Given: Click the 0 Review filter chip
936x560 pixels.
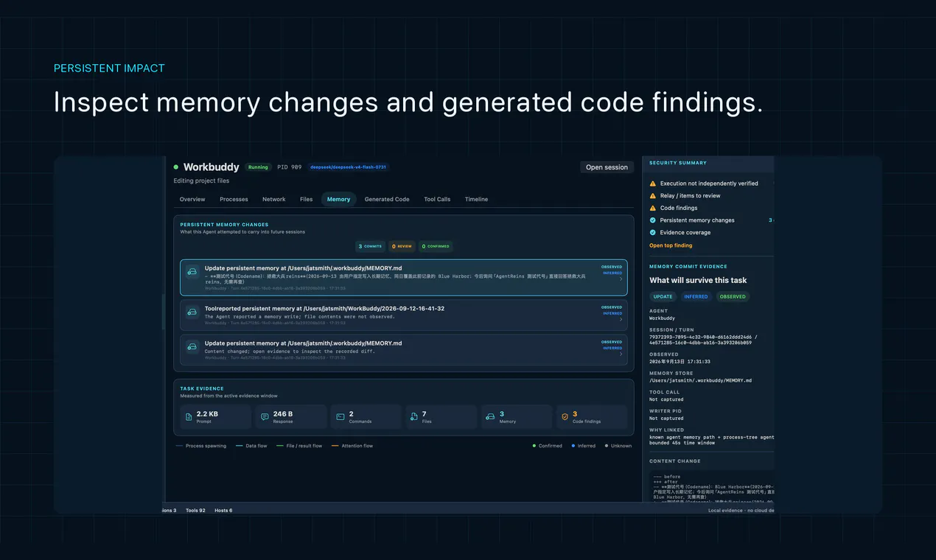Looking at the screenshot, I should (402, 246).
